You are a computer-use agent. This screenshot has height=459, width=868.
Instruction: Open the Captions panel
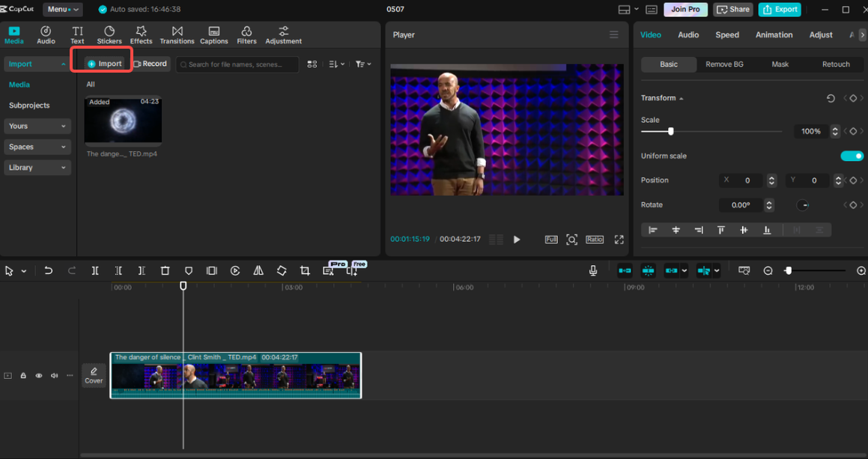click(213, 34)
